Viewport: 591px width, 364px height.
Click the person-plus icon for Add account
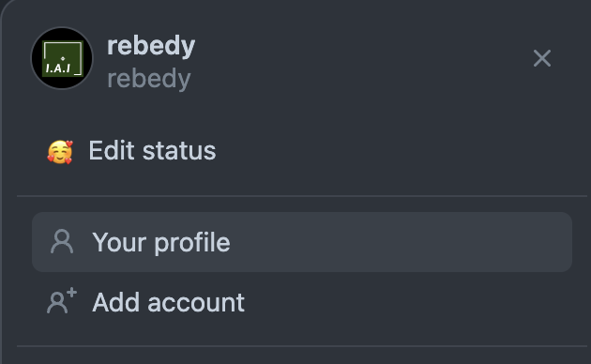pos(62,301)
